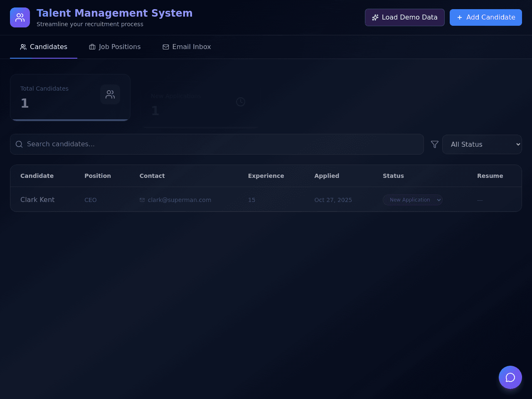The height and width of the screenshot is (399, 532).
Task: Click the clock icon in New Applications card
Action: click(241, 102)
